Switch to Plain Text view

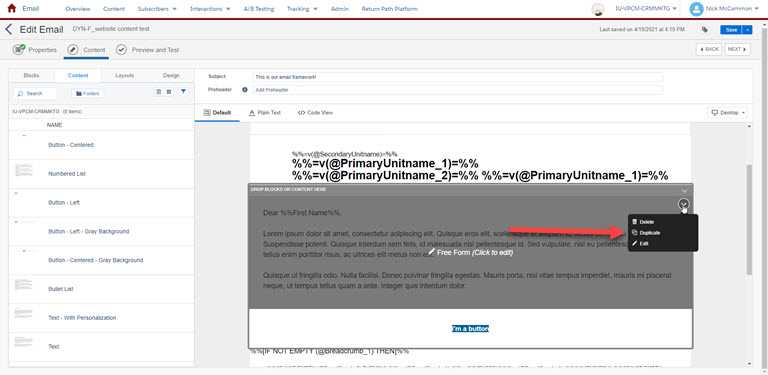[x=265, y=113]
